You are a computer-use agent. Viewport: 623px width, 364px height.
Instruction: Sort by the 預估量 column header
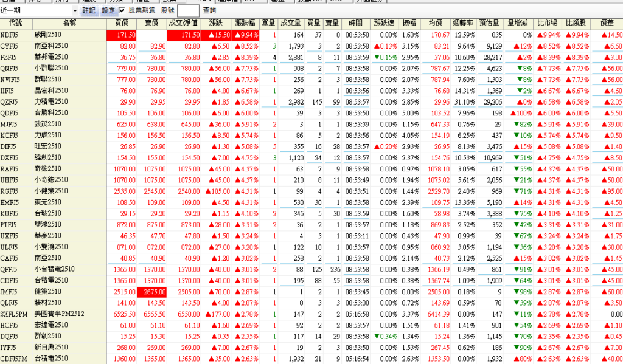[x=490, y=22]
